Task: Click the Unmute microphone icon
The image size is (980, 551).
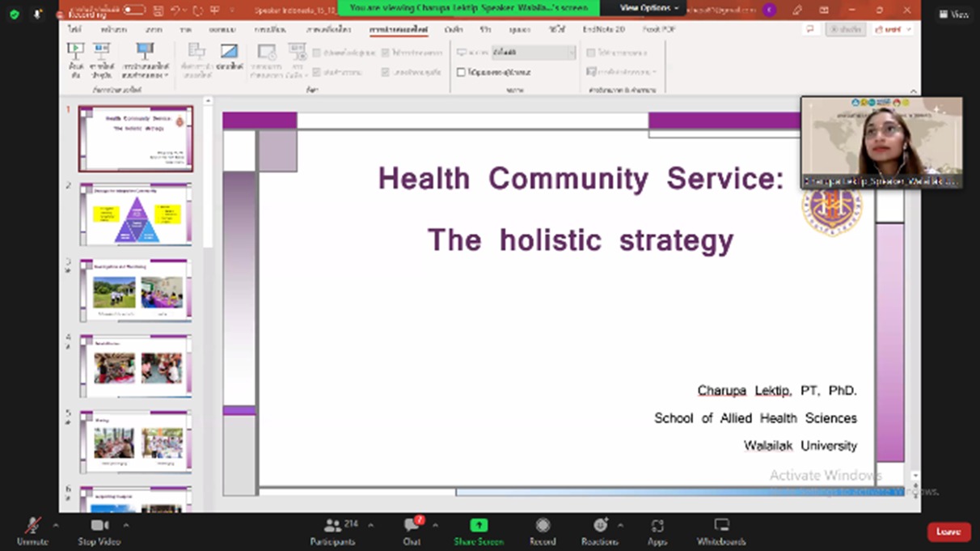Action: (32, 526)
